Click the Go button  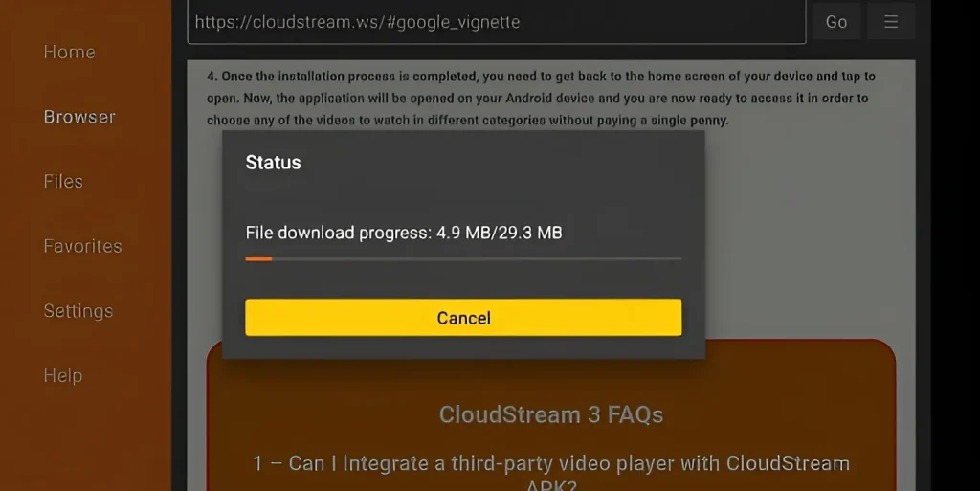click(836, 22)
